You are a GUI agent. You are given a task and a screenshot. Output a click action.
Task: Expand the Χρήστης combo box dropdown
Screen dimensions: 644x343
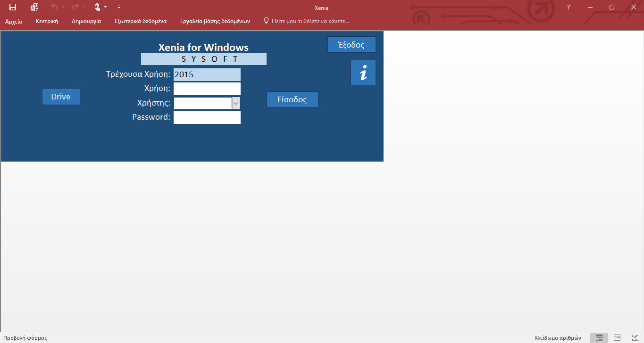236,103
